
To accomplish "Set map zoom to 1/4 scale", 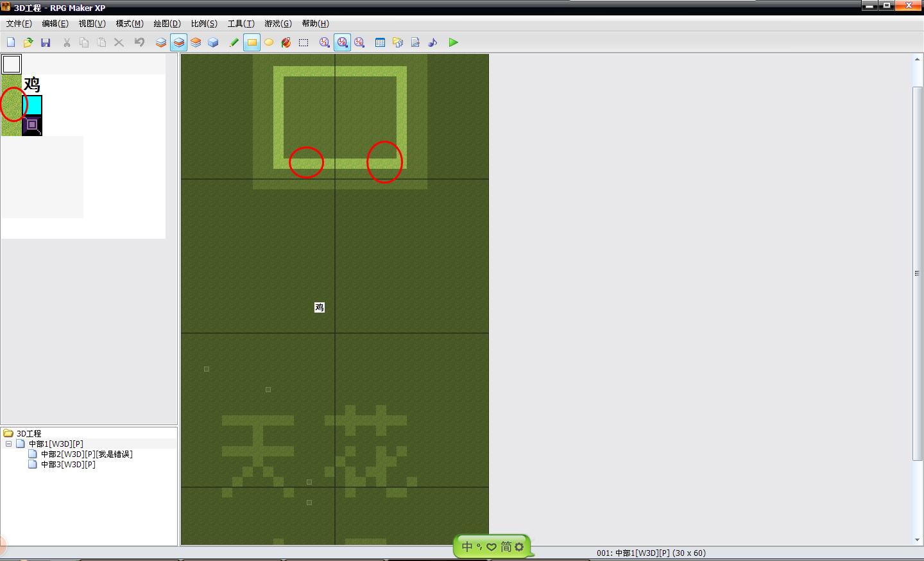I will [359, 42].
